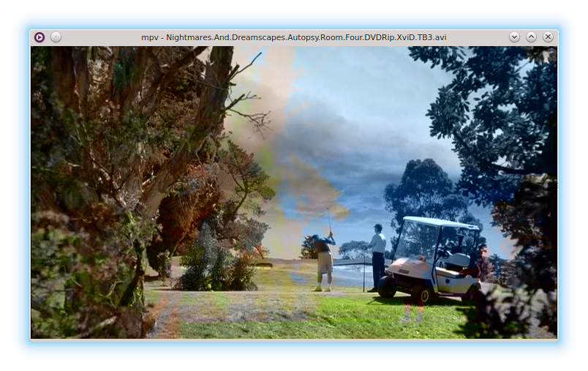The width and height of the screenshot is (588, 371).
Task: Click the Nightmares.And.Dreamscapes title bar text
Action: tap(294, 37)
